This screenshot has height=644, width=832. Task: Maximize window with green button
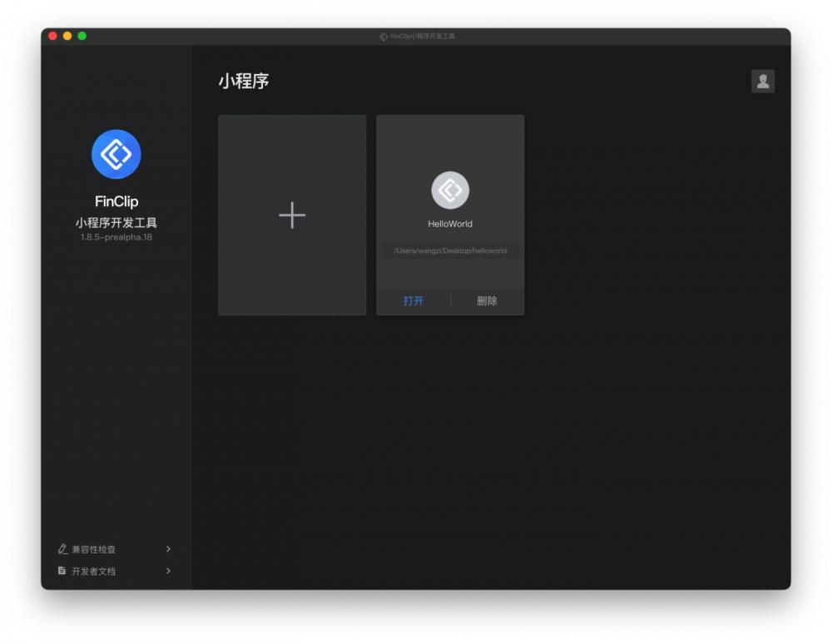82,36
